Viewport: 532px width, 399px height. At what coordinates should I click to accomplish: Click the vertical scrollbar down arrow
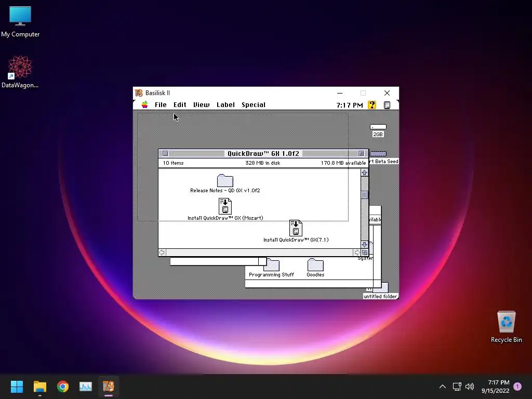point(365,245)
